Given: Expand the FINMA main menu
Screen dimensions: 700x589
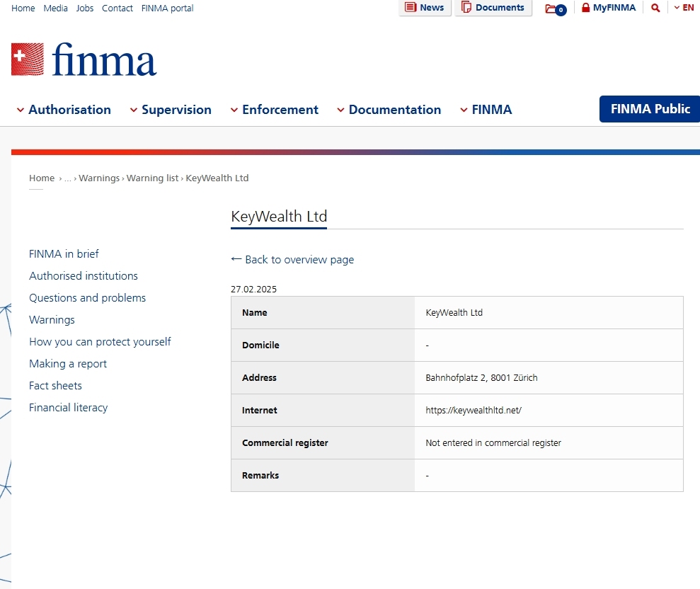Looking at the screenshot, I should tap(486, 110).
